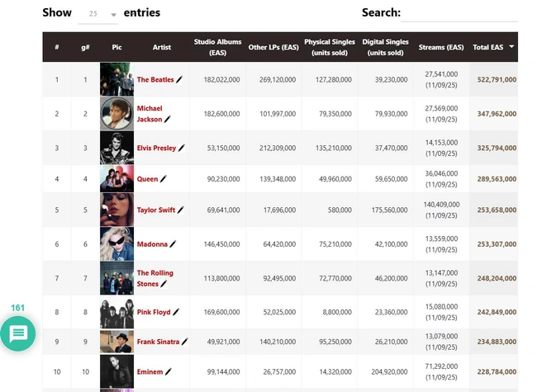This screenshot has width=542, height=392.
Task: Click the Total EAS sort arrow
Action: (511, 47)
